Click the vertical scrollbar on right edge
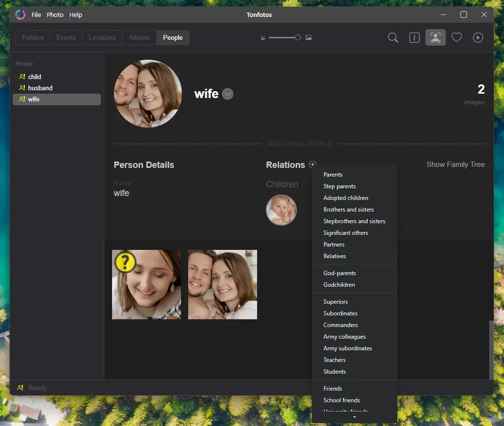 [x=491, y=350]
